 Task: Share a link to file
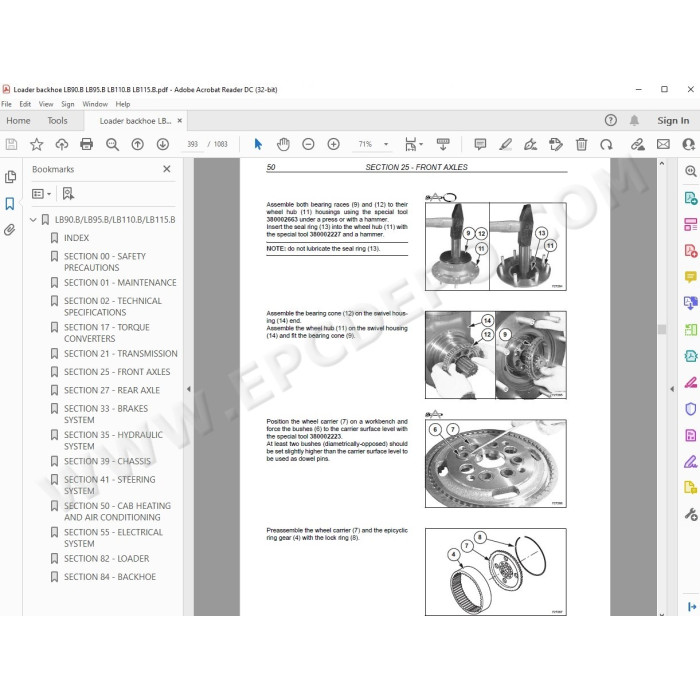point(638,144)
